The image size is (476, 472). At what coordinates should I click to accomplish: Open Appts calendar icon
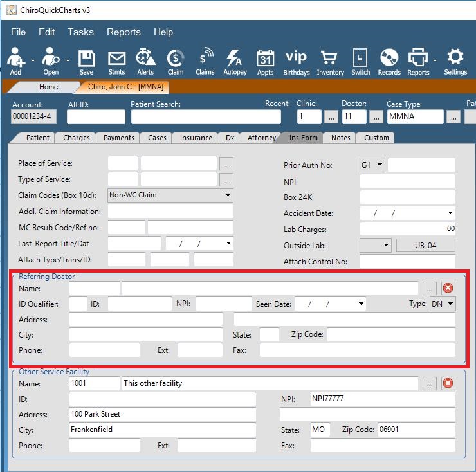(x=265, y=62)
